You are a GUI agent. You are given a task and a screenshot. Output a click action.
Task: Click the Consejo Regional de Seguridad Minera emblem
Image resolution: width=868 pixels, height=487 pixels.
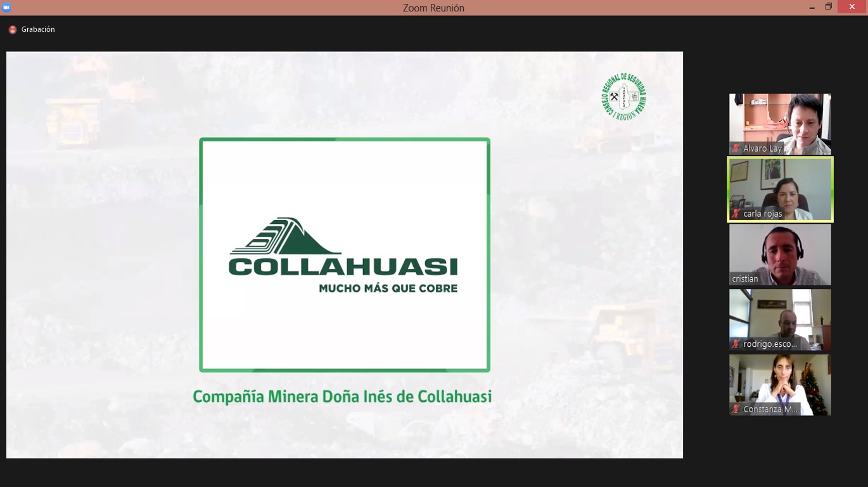(x=623, y=97)
